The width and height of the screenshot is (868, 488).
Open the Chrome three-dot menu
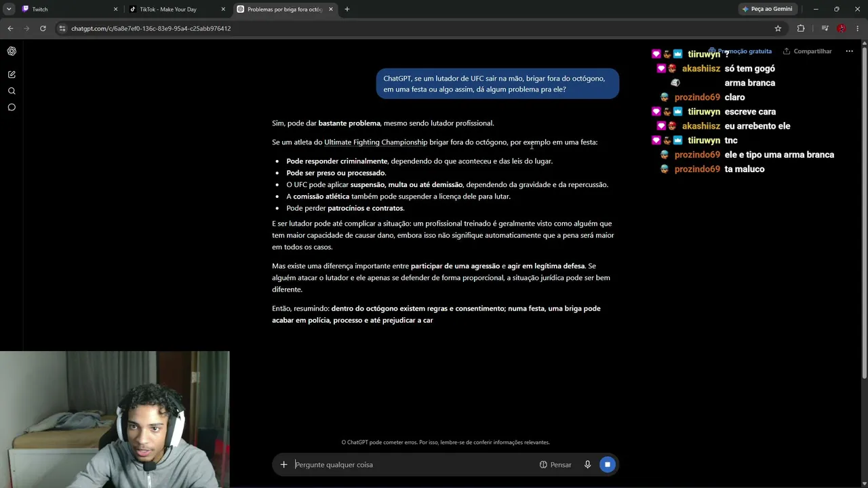click(x=858, y=28)
